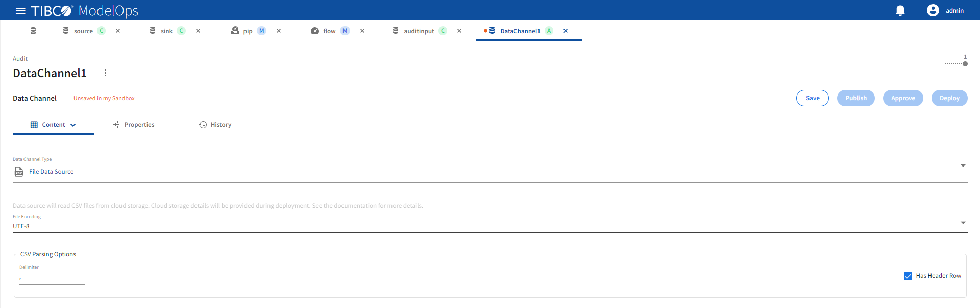Click the pip tab pipeline icon
This screenshot has width=980, height=308.
pos(235,31)
